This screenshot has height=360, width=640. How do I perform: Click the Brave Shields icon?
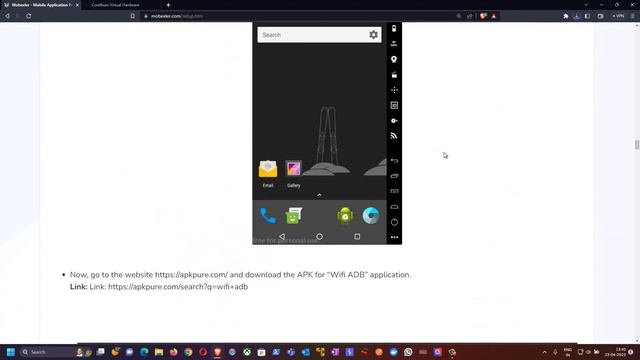coord(483,16)
